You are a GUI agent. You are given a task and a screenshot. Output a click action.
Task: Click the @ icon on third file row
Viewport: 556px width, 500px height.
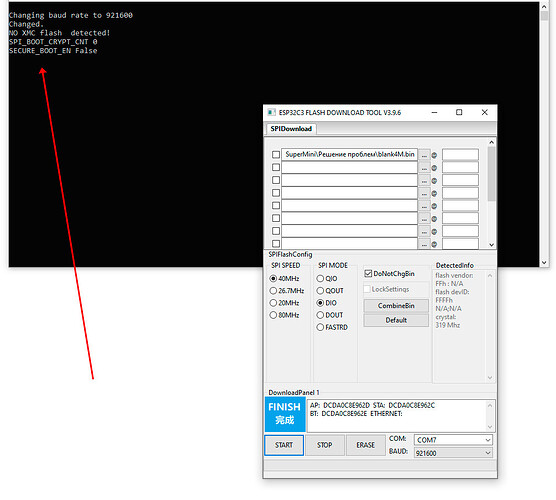tap(434, 181)
